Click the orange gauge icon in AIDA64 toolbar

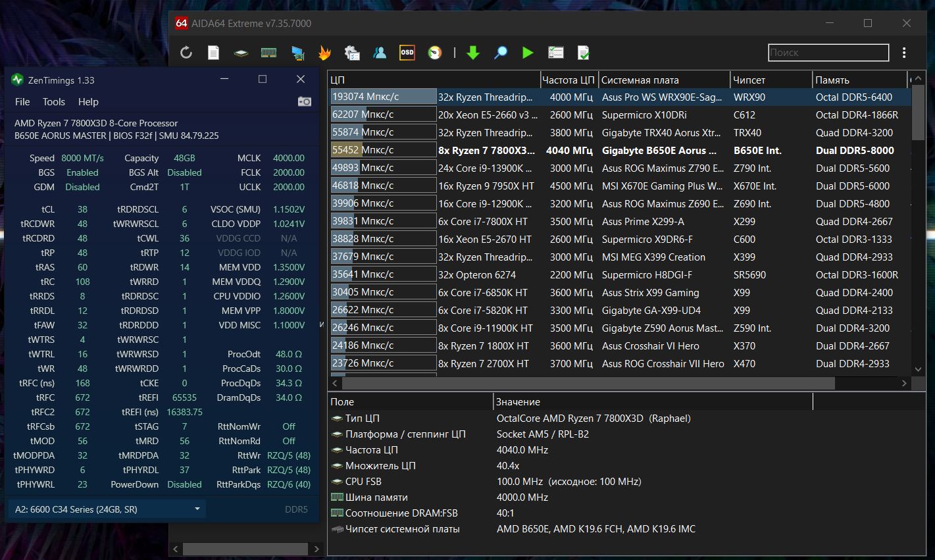pos(435,53)
